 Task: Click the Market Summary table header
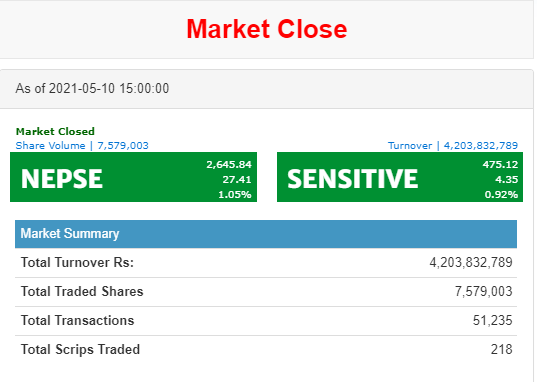266,234
